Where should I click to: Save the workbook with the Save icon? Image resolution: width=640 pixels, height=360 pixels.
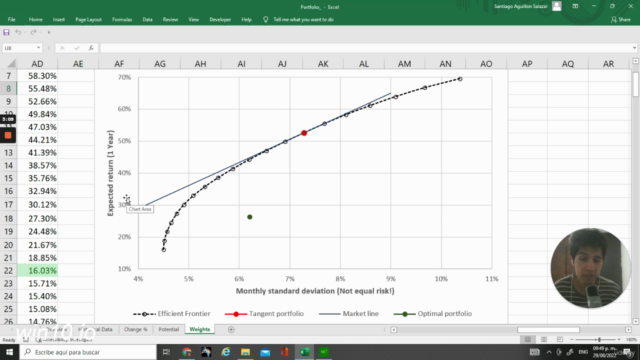point(6,32)
